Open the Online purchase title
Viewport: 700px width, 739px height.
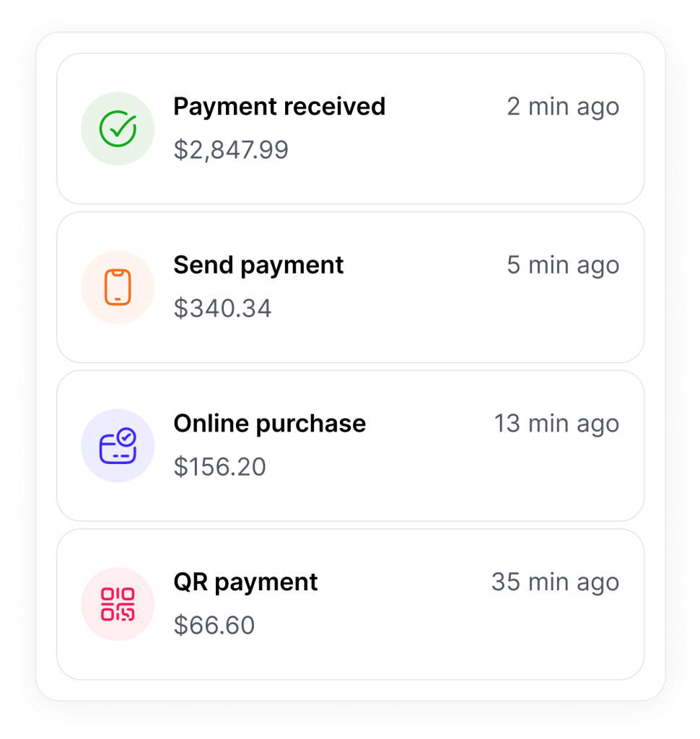(269, 424)
